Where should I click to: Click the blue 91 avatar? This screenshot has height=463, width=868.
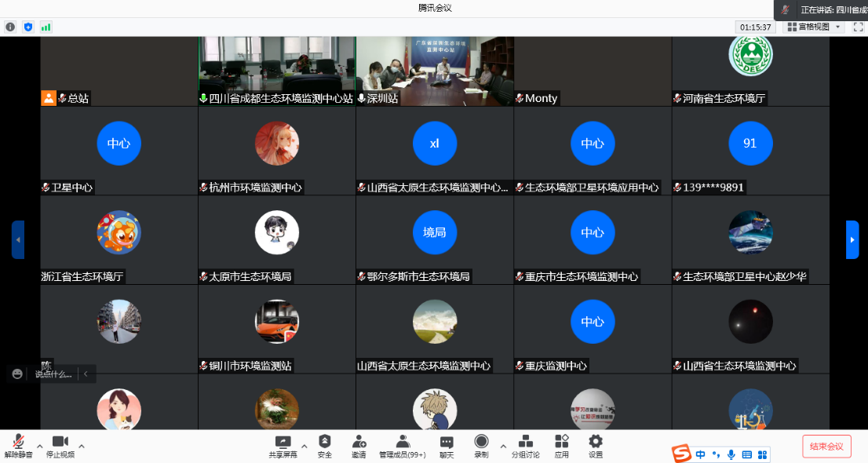pyautogui.click(x=750, y=144)
